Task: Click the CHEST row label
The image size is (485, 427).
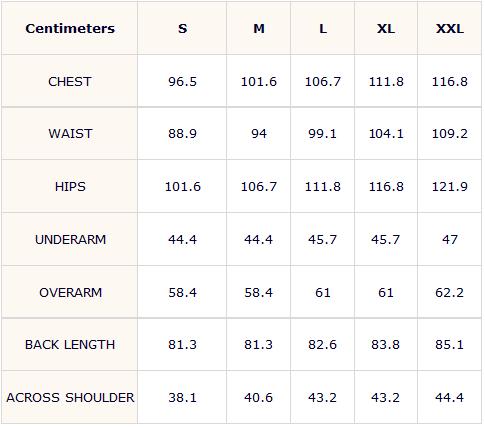Action: point(70,82)
